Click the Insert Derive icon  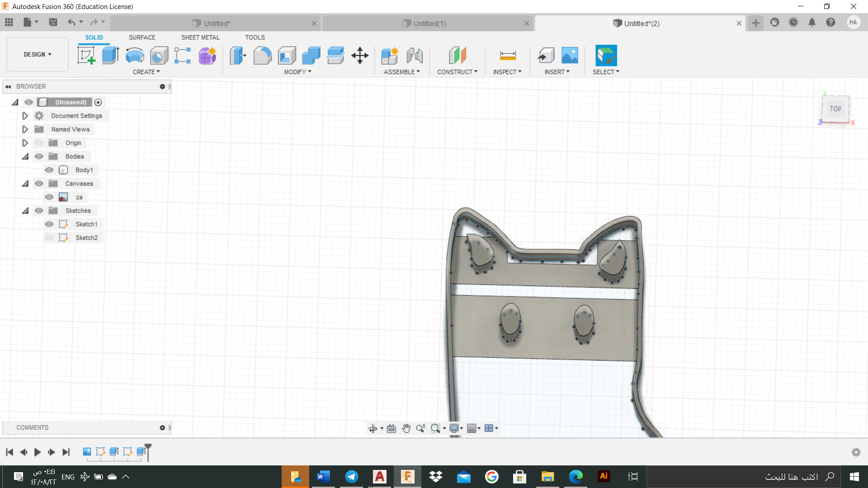(546, 56)
